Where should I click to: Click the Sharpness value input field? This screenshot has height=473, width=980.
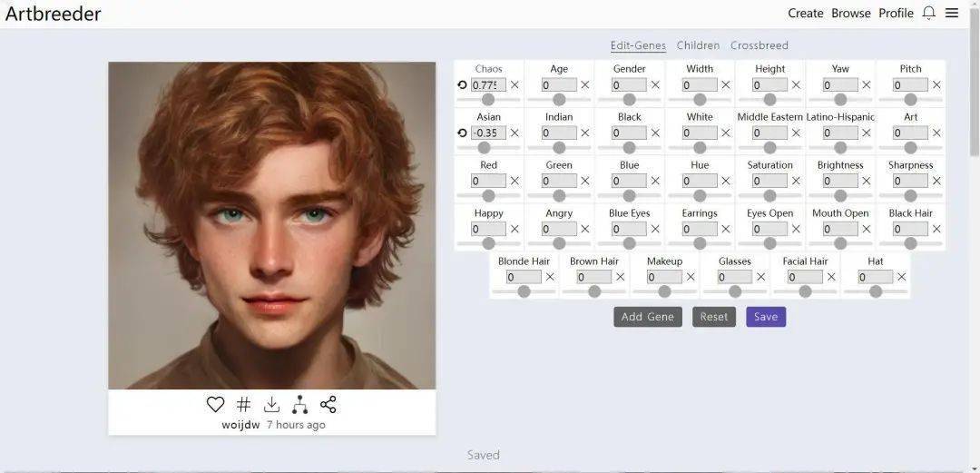911,181
